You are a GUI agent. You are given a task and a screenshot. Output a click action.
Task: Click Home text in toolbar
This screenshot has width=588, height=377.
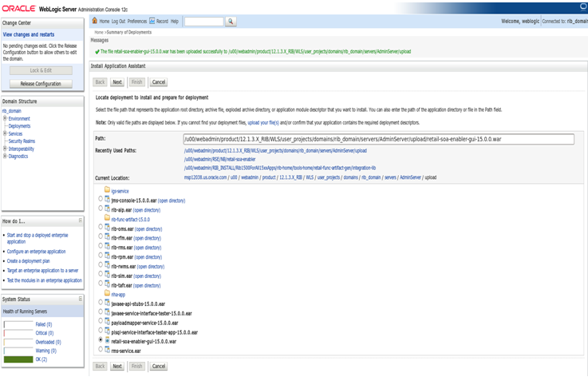point(105,22)
